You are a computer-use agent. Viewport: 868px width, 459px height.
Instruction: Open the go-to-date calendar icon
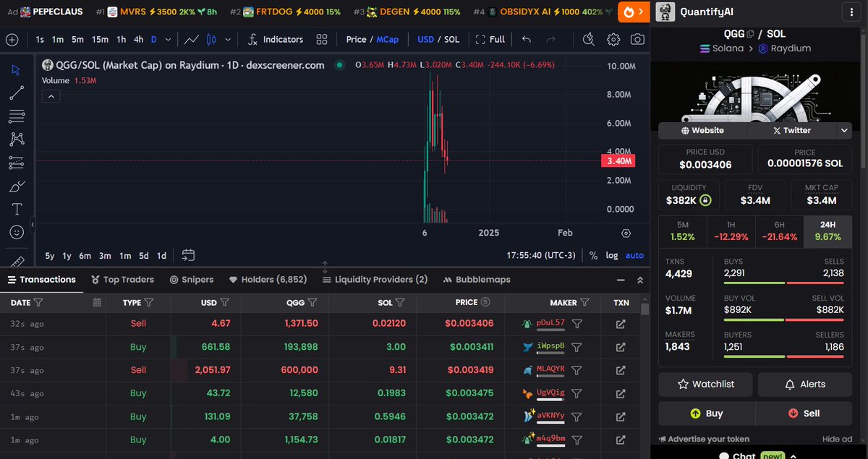(x=188, y=254)
